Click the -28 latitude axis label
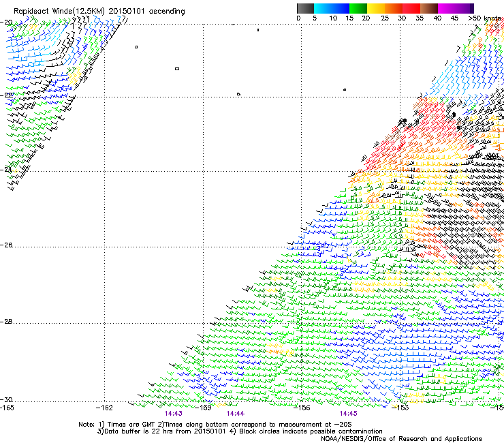Viewport: 504px width, 443px height. pos(6,322)
